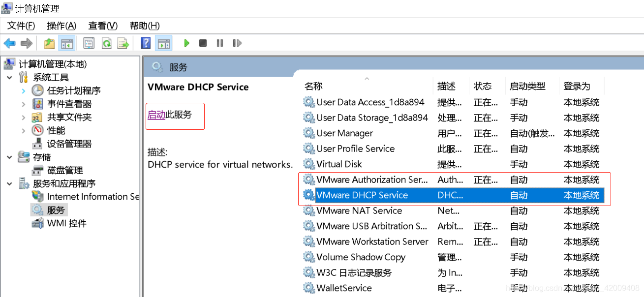
Task: Toggle the Show/Hide Console Tree icon
Action: [66, 43]
